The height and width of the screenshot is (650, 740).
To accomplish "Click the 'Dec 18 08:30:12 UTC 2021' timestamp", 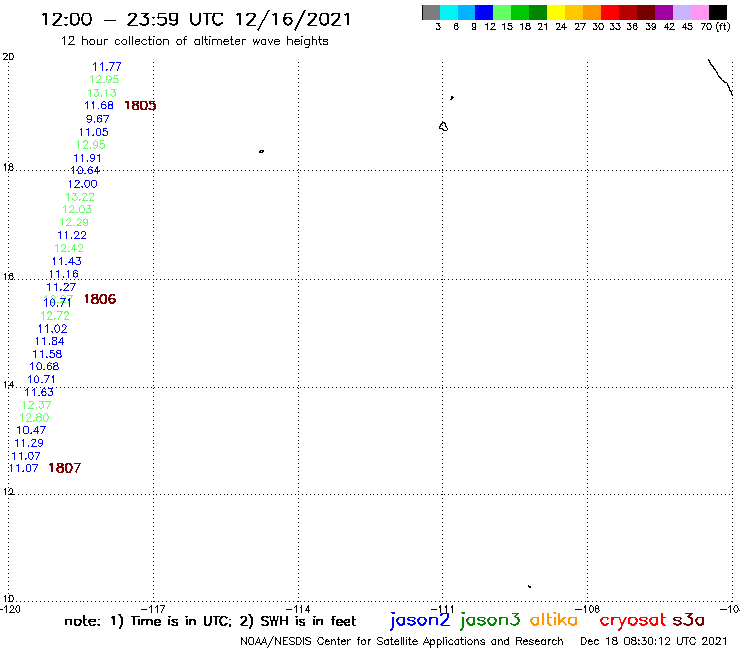I will click(654, 641).
